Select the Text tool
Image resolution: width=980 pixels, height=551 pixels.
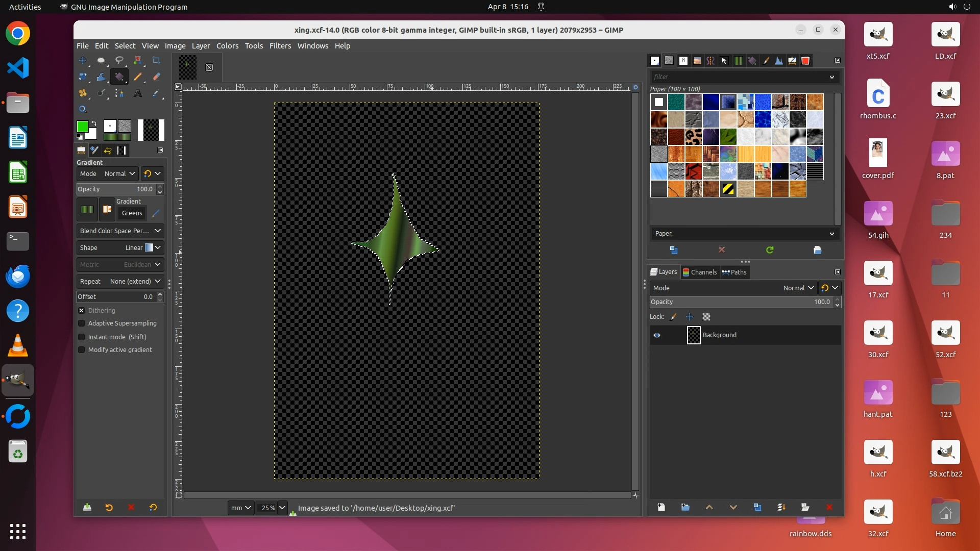(138, 93)
